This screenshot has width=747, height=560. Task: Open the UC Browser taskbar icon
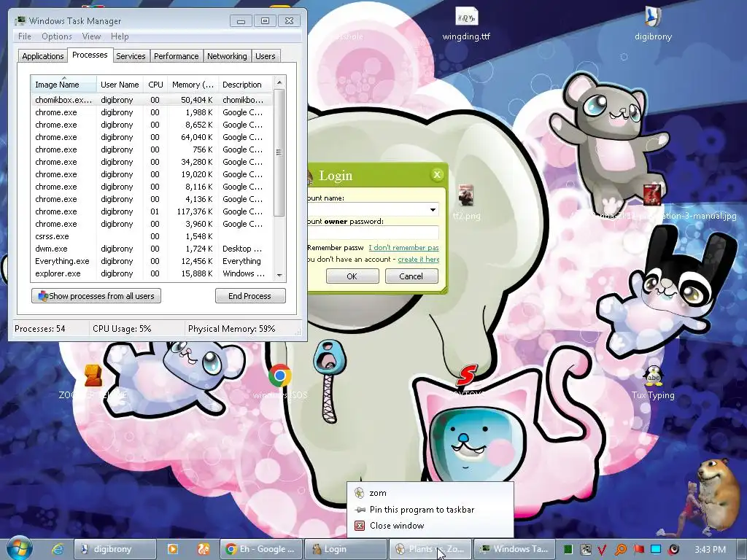(204, 549)
